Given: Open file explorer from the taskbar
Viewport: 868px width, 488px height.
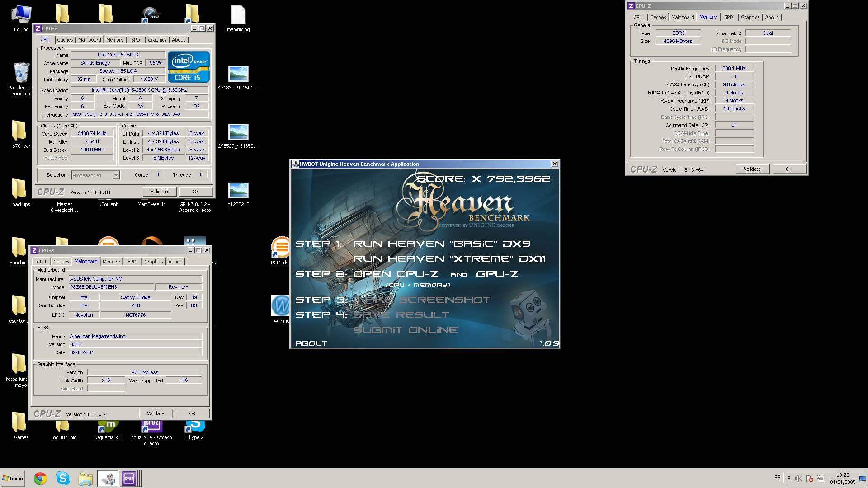Looking at the screenshot, I should coord(85,479).
